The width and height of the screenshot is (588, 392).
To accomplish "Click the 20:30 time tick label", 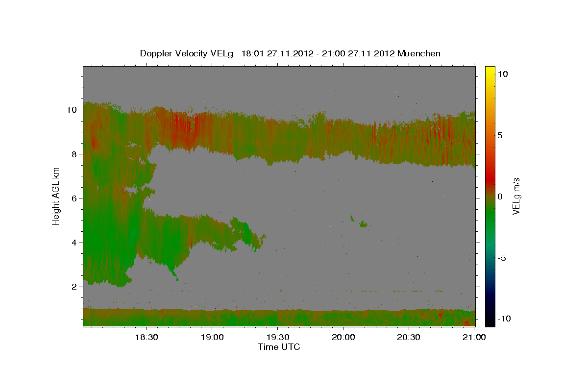I will (x=409, y=337).
